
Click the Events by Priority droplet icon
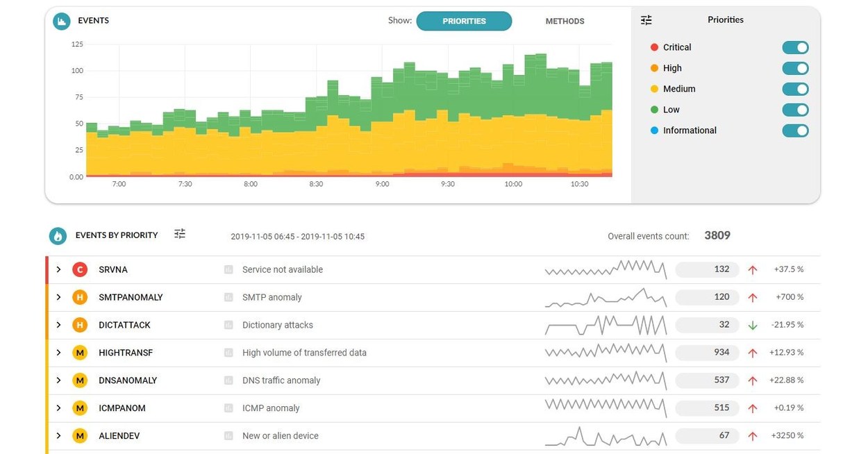[58, 235]
